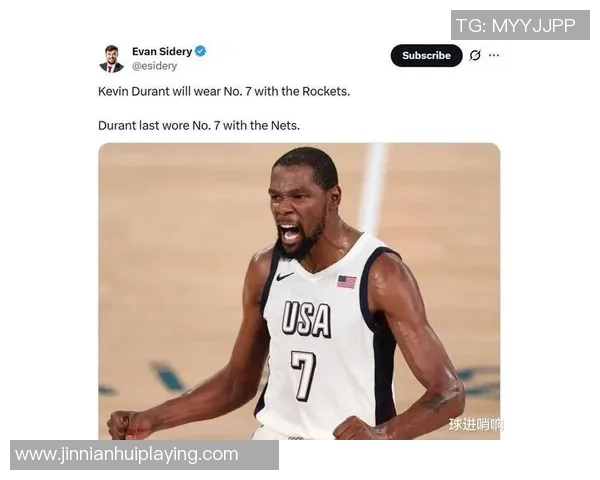Click the clenched fist at photo's bottom-left
Screen dimensions: 600x480
click(124, 425)
